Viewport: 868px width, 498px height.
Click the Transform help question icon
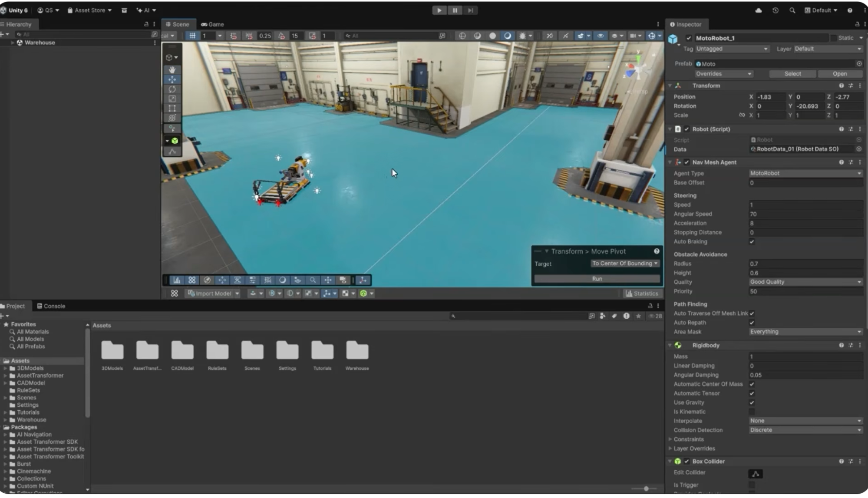tap(841, 86)
